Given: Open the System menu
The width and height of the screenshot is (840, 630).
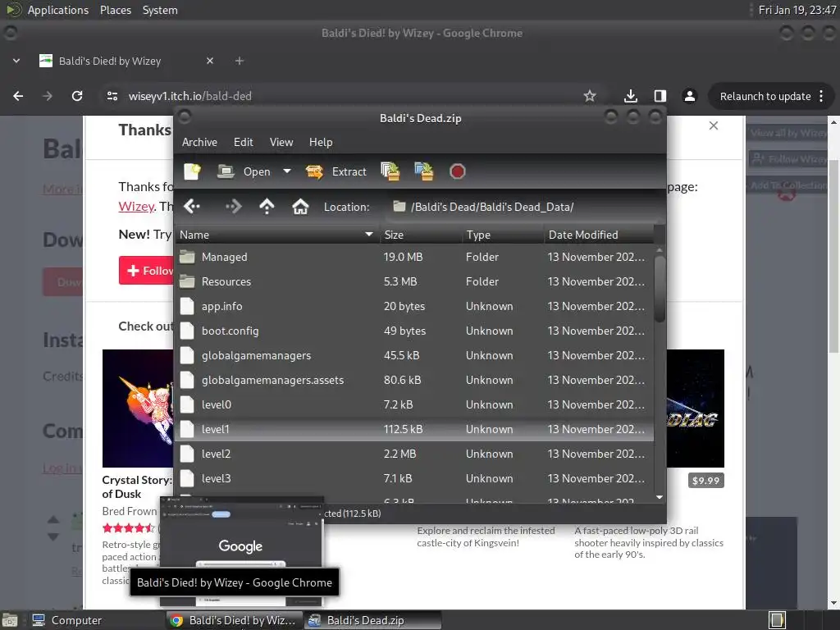Looking at the screenshot, I should pyautogui.click(x=160, y=10).
